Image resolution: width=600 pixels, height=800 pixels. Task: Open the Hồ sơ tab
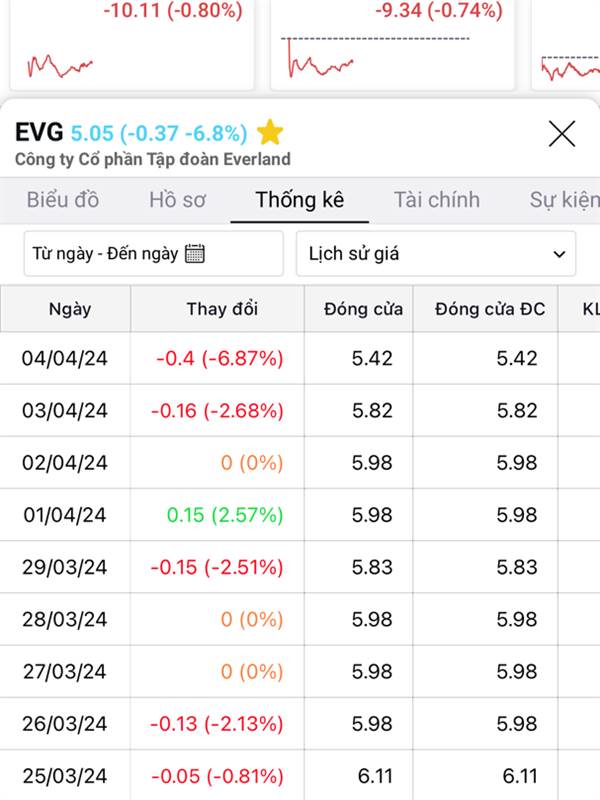(177, 200)
